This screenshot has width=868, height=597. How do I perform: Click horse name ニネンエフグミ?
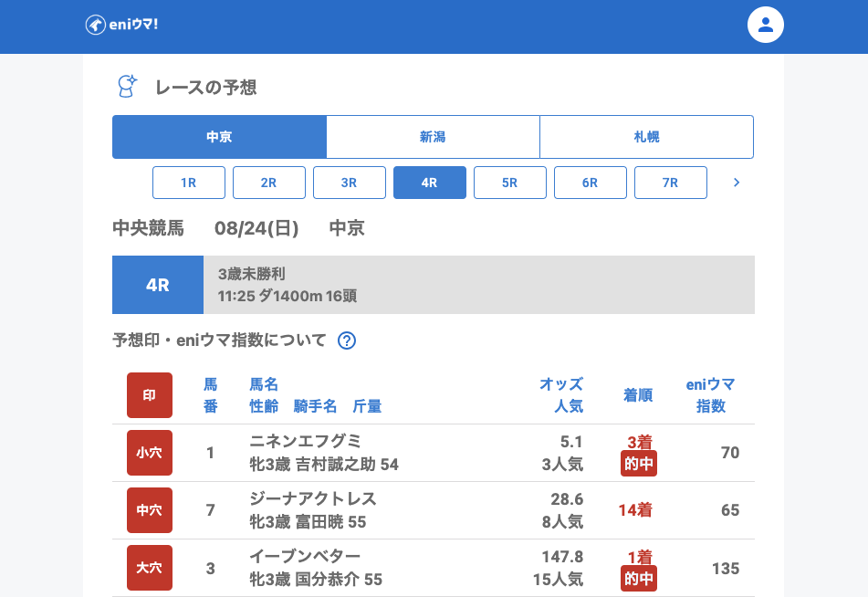point(306,441)
